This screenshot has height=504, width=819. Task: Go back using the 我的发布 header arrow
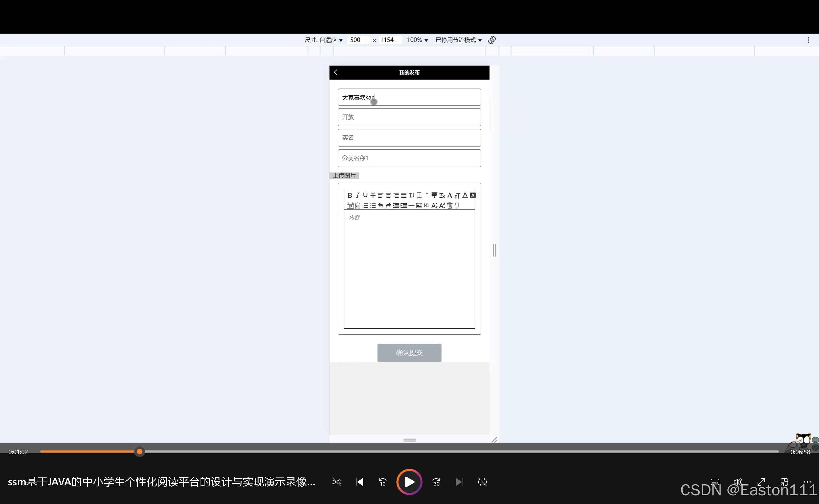[x=336, y=72]
